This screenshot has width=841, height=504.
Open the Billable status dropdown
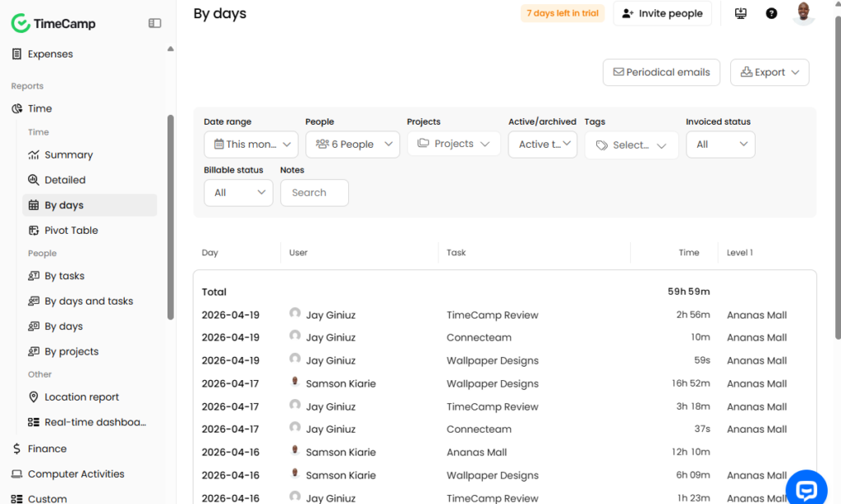click(x=238, y=192)
